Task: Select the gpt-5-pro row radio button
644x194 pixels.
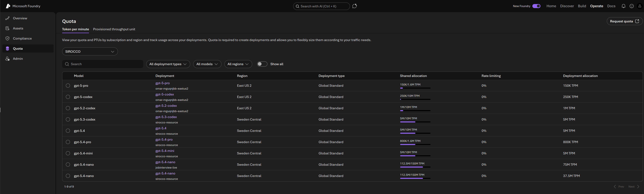Action: click(68, 86)
